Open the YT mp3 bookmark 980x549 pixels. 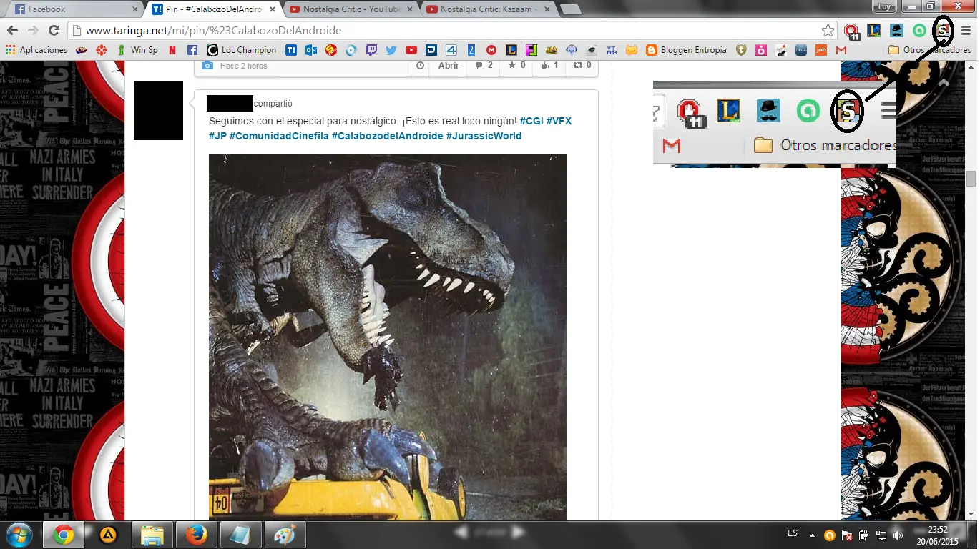(612, 50)
